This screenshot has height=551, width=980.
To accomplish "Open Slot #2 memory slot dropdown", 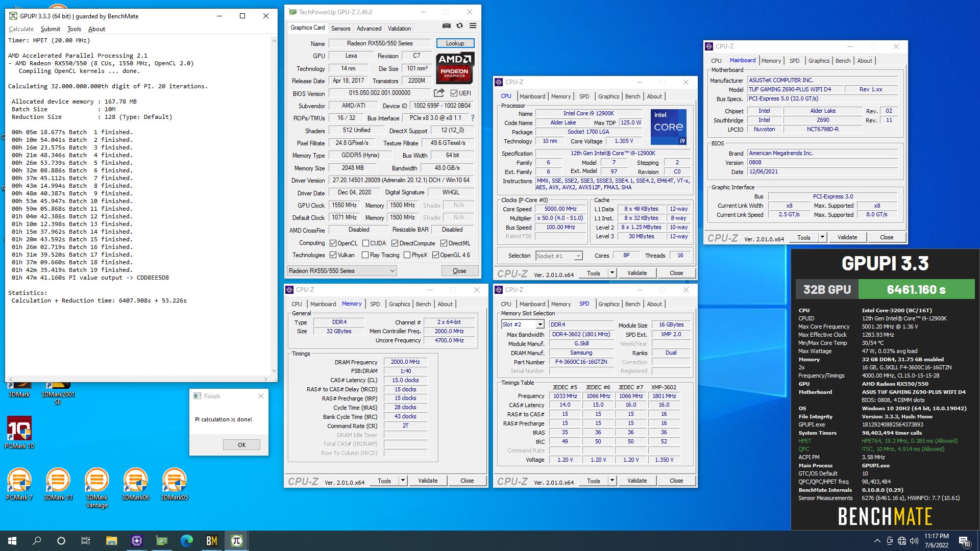I will (523, 324).
